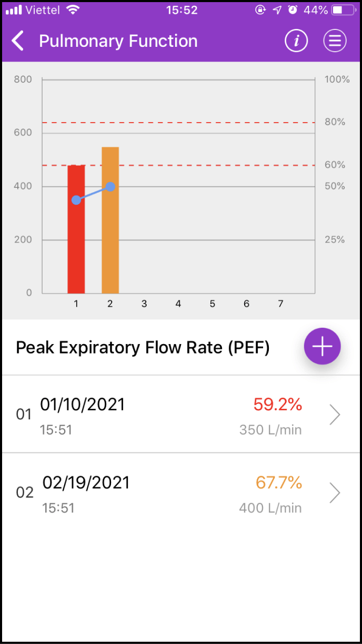
Task: Tap the Pulmonary Function title
Action: click(118, 41)
